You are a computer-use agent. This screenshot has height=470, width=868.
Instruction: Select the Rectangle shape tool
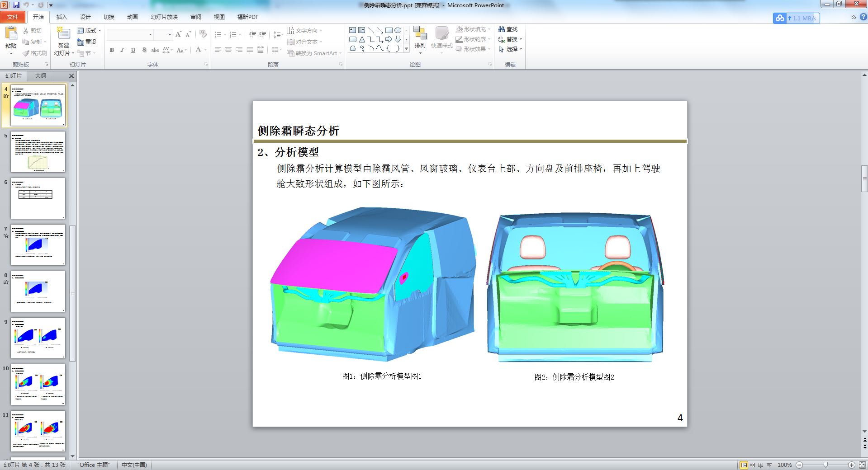(389, 30)
